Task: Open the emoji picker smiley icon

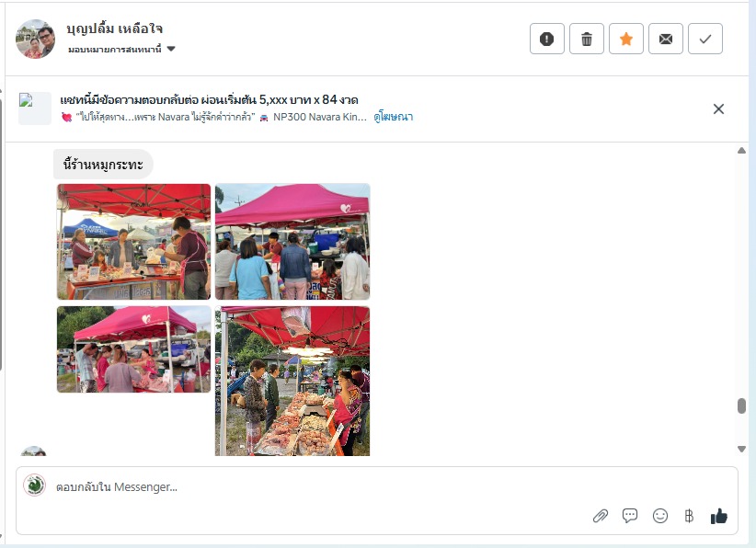Action: [660, 516]
